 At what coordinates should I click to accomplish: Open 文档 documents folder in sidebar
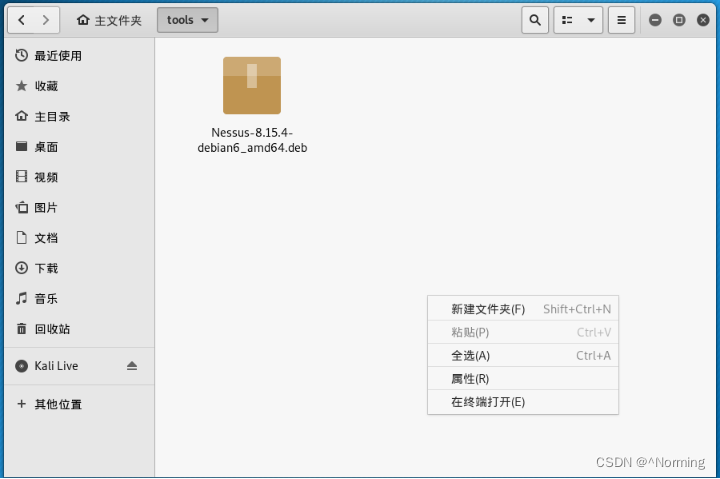coord(79,238)
